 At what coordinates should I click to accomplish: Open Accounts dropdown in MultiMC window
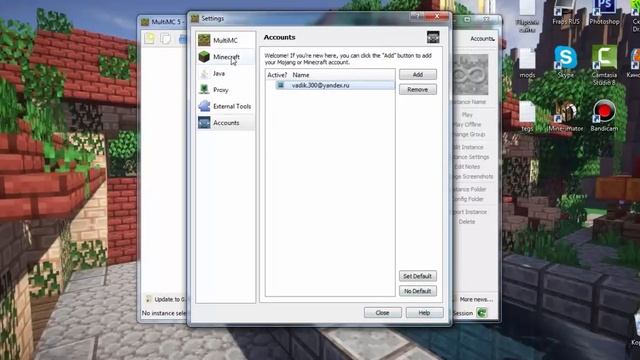click(x=482, y=38)
